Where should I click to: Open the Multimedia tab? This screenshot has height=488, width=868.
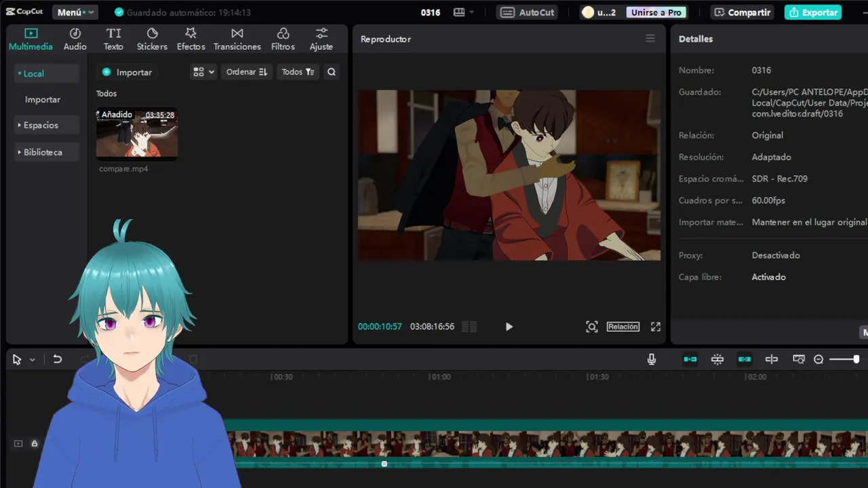point(31,39)
